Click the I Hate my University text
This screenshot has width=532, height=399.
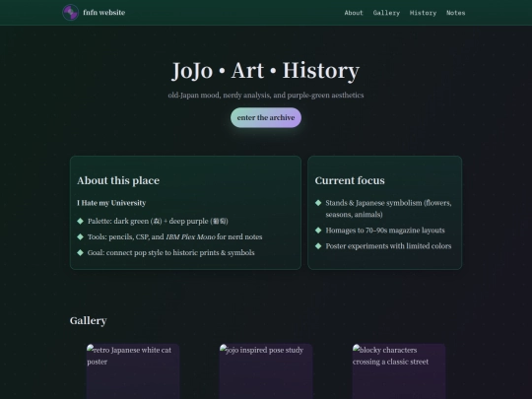click(x=111, y=203)
